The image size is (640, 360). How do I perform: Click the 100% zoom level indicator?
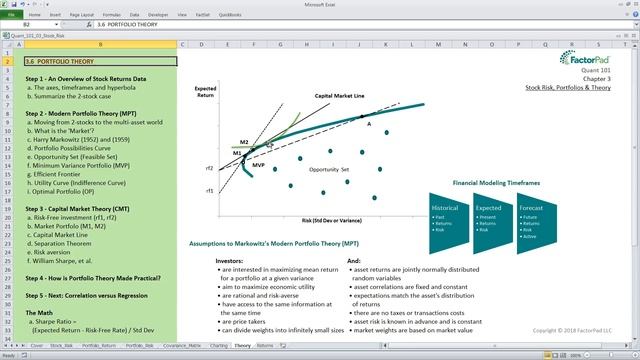click(x=576, y=356)
